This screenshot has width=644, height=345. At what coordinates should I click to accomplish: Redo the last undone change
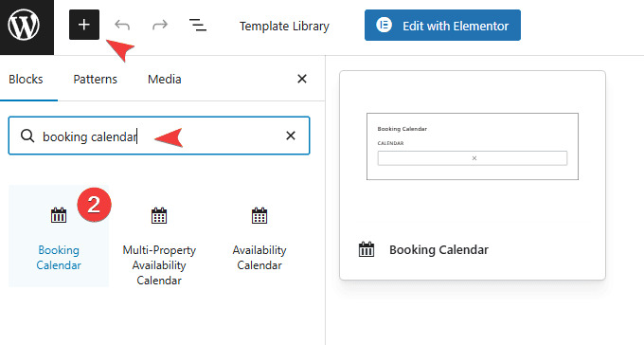[x=160, y=25]
